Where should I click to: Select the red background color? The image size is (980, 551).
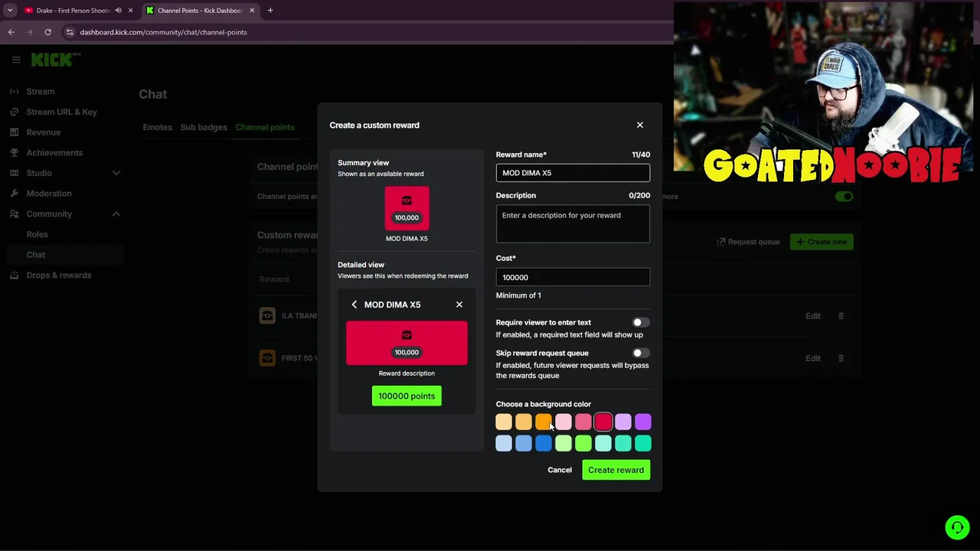[603, 422]
